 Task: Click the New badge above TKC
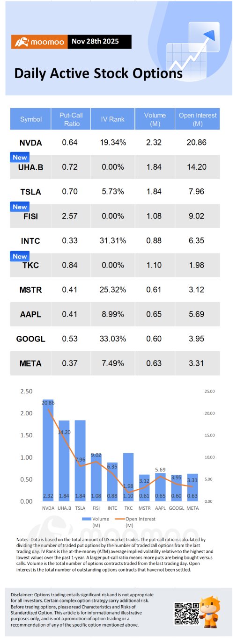(20, 256)
